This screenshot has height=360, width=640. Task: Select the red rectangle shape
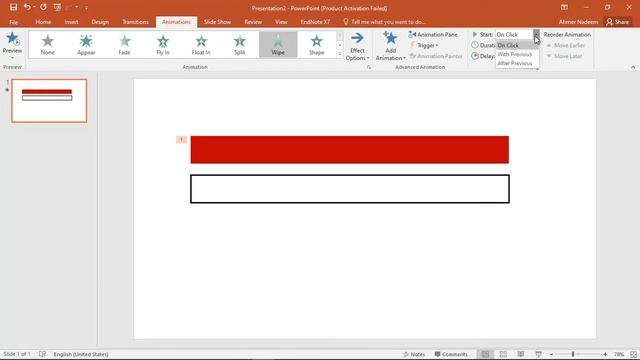point(349,149)
